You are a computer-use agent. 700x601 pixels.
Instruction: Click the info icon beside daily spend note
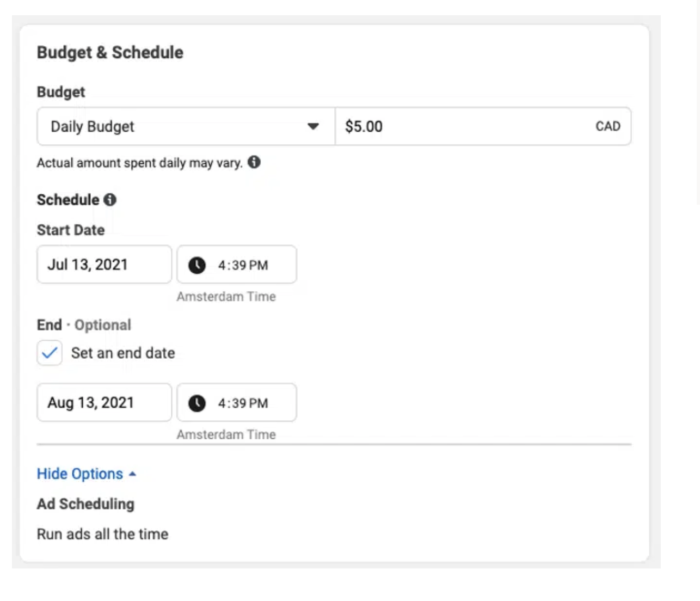(254, 162)
